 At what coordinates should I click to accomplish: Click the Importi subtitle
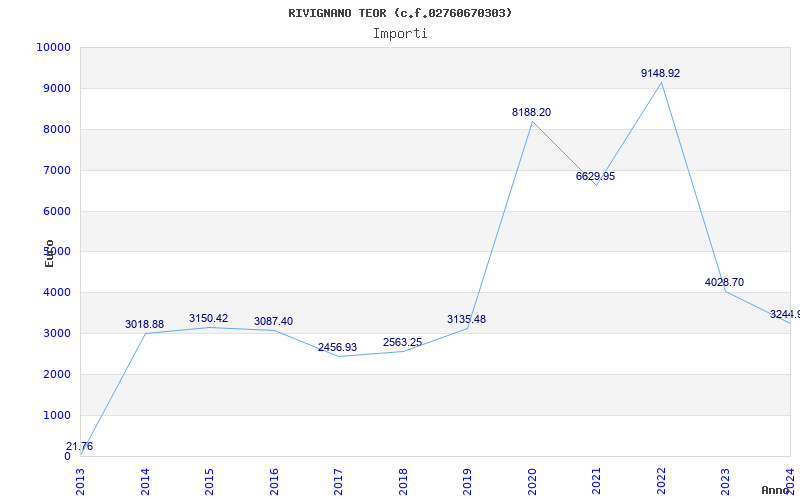pyautogui.click(x=400, y=33)
